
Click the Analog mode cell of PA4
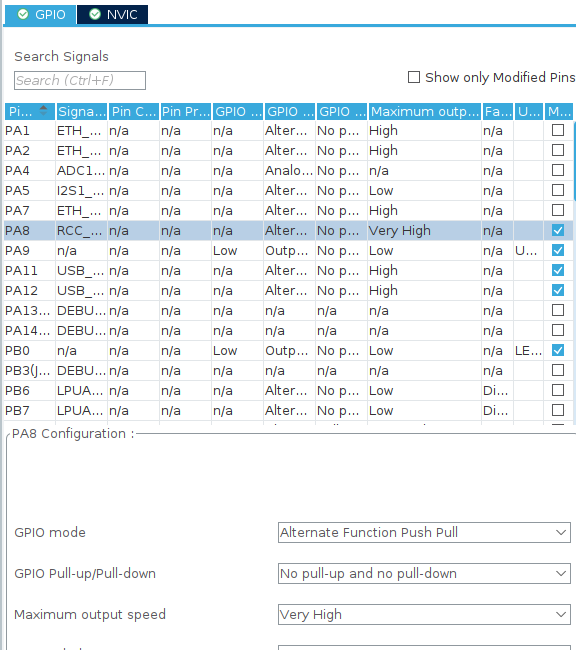coord(289,170)
